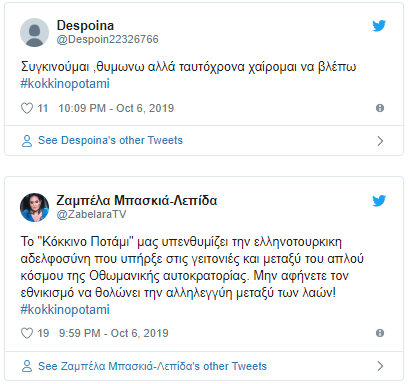Click Twitter bird icon on Despoina's tweet
Image resolution: width=408 pixels, height=384 pixels.
tap(379, 26)
